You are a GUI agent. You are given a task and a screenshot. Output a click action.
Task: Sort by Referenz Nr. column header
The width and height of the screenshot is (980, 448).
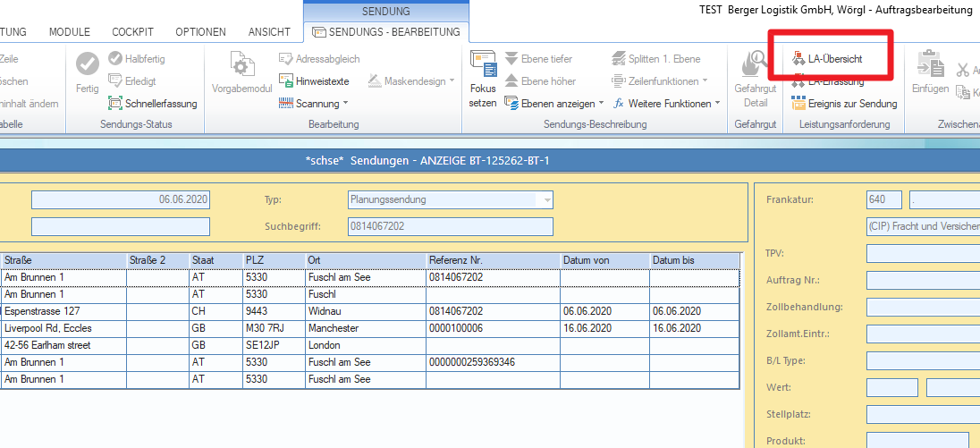point(493,260)
